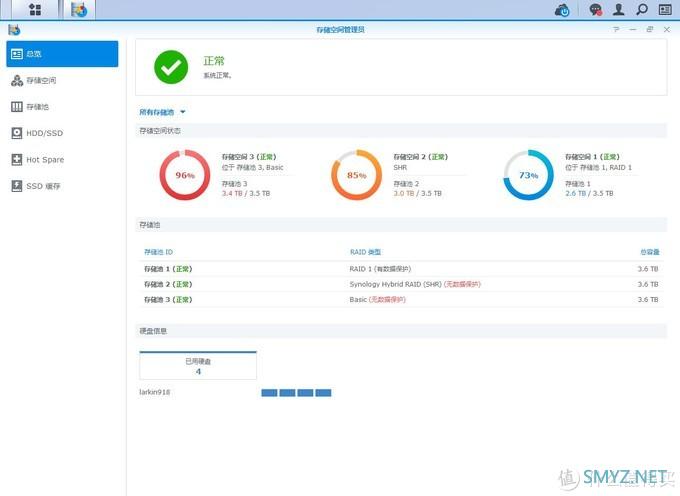This screenshot has height=496, width=680.
Task: Minimize the Storage Manager window
Action: [x=633, y=29]
